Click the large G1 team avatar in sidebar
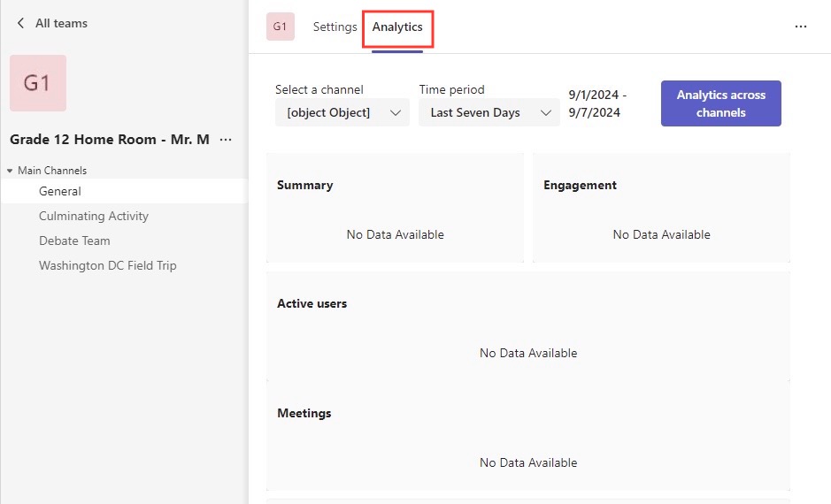Image resolution: width=831 pixels, height=504 pixels. pyautogui.click(x=38, y=82)
